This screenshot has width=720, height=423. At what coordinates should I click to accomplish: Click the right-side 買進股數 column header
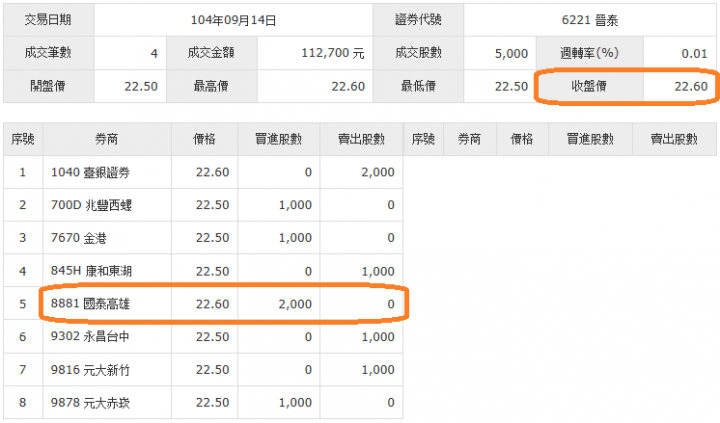click(591, 139)
